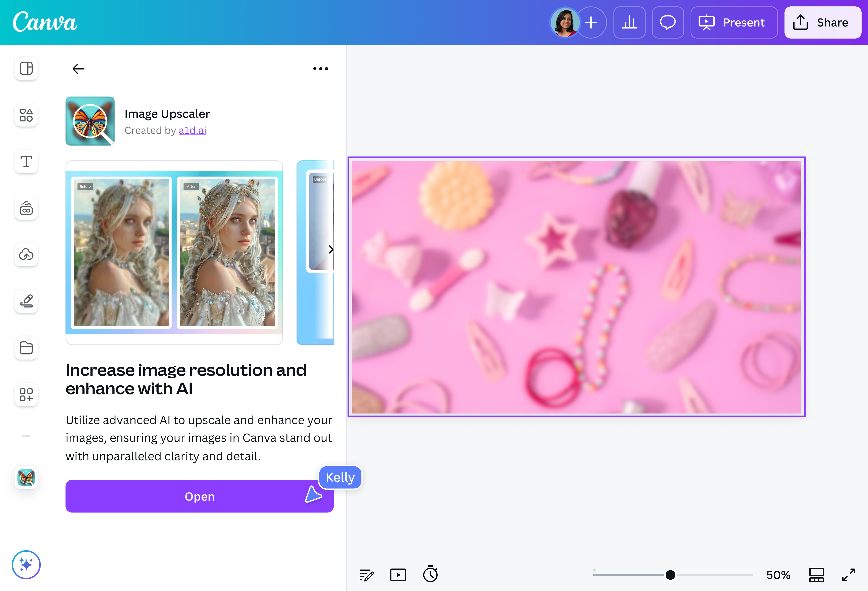This screenshot has height=591, width=868.
Task: Open the Canva AI sparkle assistant
Action: pyautogui.click(x=26, y=565)
